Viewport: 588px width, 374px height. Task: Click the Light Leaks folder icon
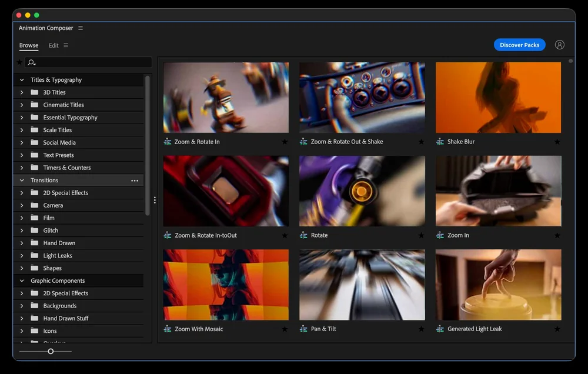(x=35, y=255)
